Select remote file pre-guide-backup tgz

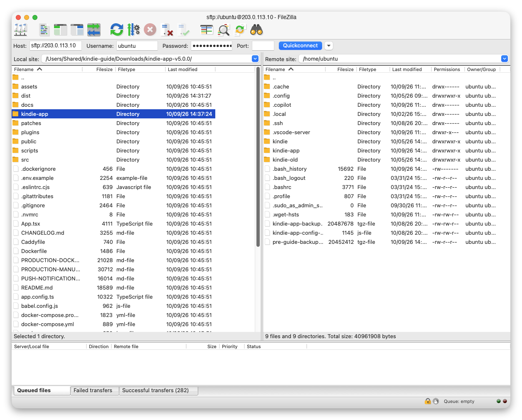[381, 242]
